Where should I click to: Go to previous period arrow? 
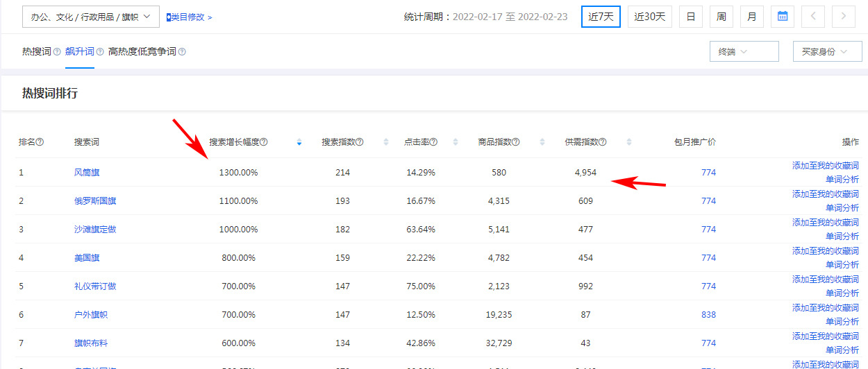813,16
